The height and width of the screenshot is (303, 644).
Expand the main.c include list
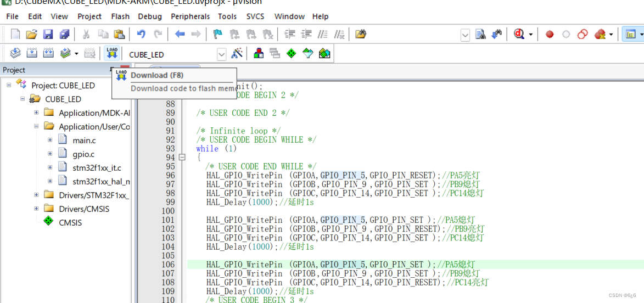point(50,140)
